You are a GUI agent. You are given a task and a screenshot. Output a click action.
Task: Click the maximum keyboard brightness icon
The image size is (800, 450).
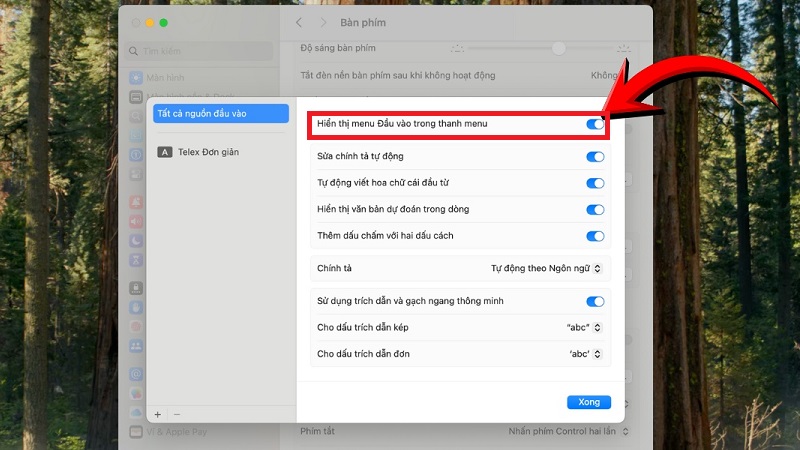coord(623,48)
